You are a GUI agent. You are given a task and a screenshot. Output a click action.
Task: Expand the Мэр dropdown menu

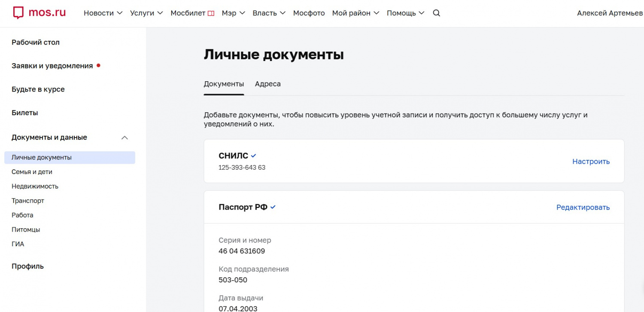tap(234, 13)
